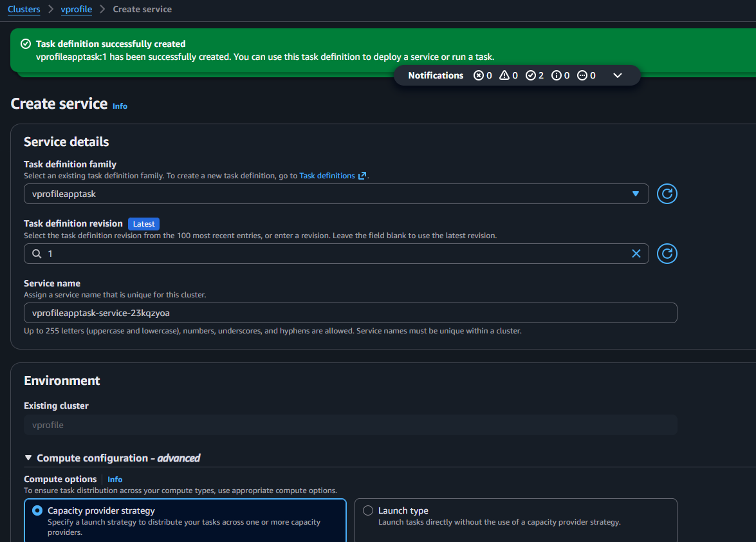This screenshot has height=542, width=756.
Task: Select Launch type compute option
Action: click(x=516, y=520)
